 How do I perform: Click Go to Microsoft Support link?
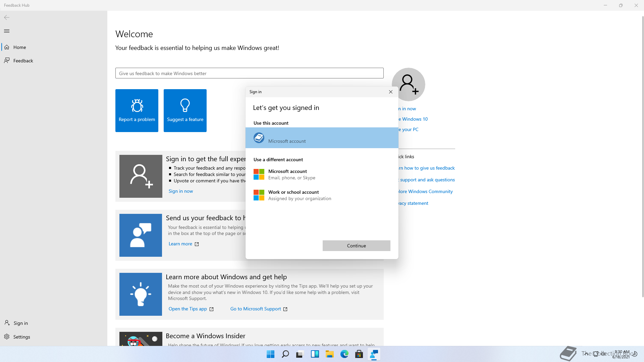(x=255, y=309)
